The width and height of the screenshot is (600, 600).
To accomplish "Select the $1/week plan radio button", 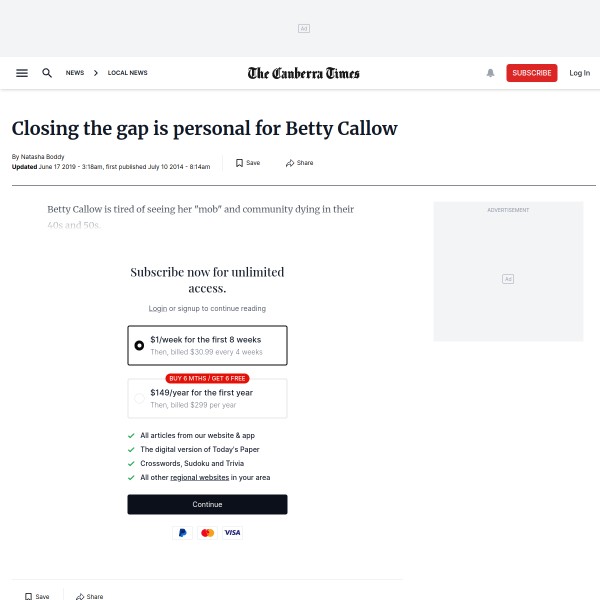I will [139, 345].
